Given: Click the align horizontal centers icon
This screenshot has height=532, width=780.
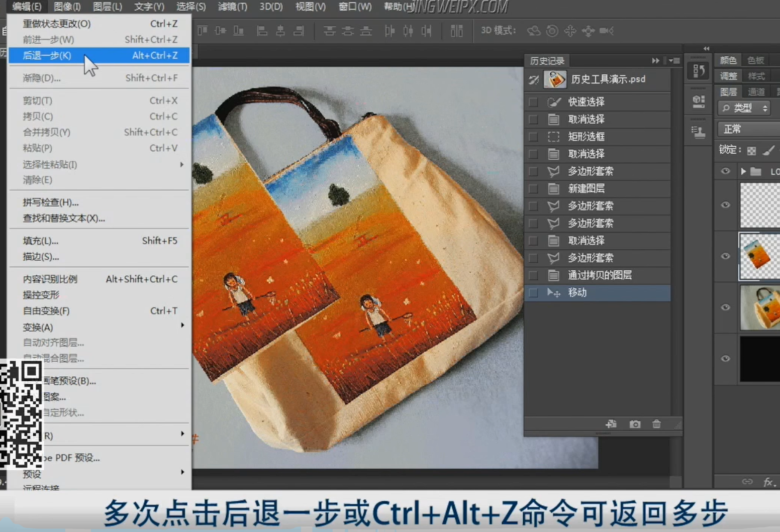Looking at the screenshot, I should coord(280,31).
